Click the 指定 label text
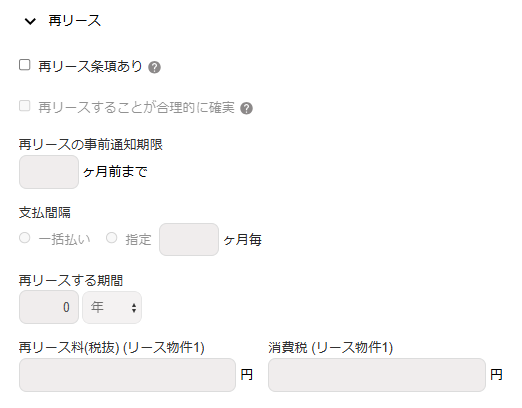 click(138, 240)
